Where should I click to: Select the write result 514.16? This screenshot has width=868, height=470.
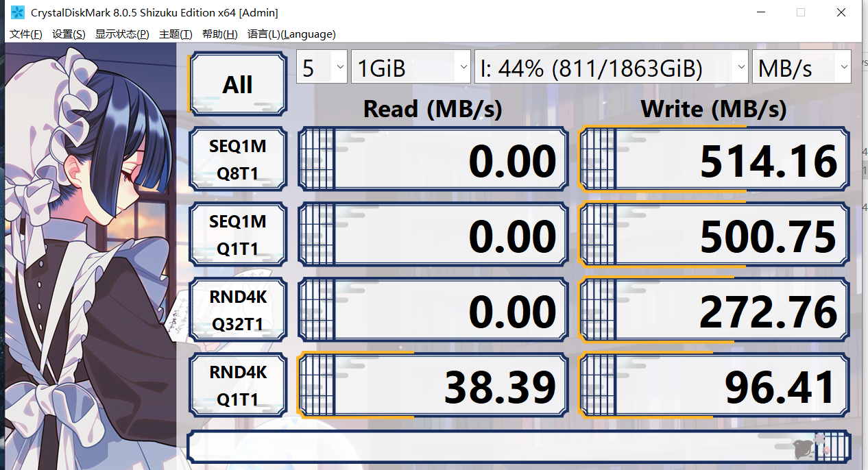pos(714,159)
